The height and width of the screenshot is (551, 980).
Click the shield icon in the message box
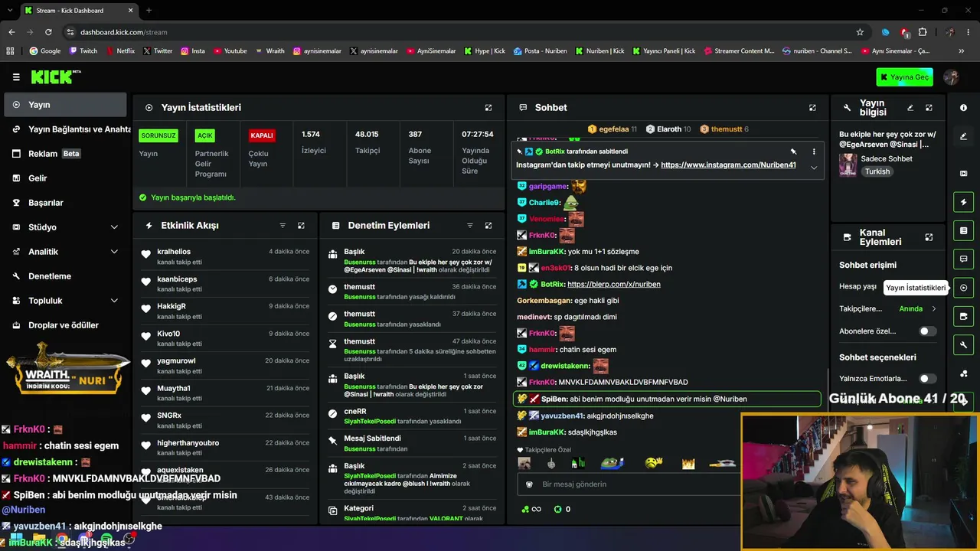click(x=528, y=484)
